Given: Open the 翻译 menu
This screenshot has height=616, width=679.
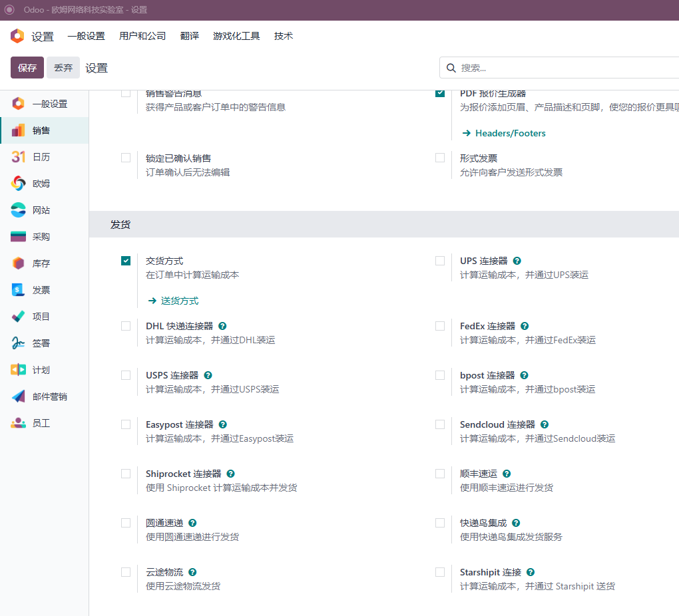Looking at the screenshot, I should pyautogui.click(x=190, y=36).
